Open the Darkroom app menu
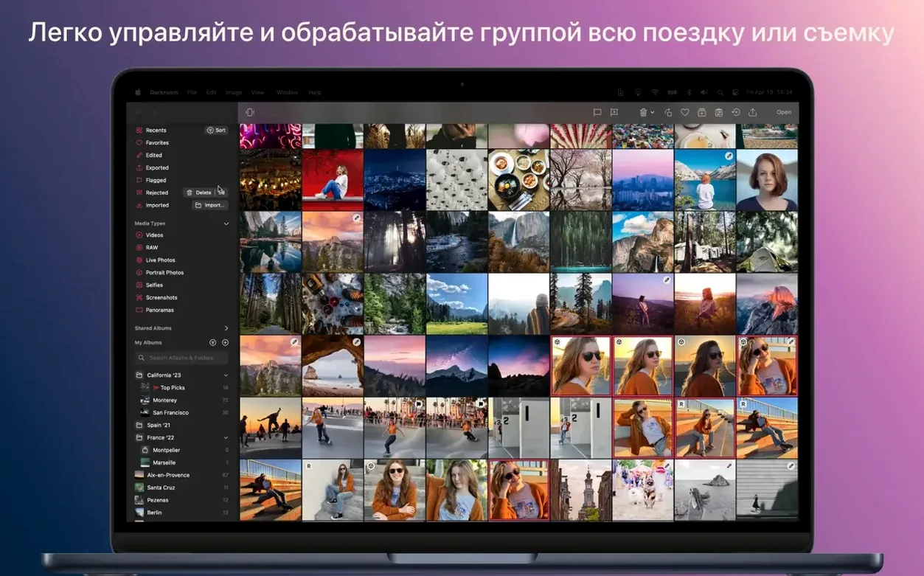924x576 pixels. tap(163, 92)
